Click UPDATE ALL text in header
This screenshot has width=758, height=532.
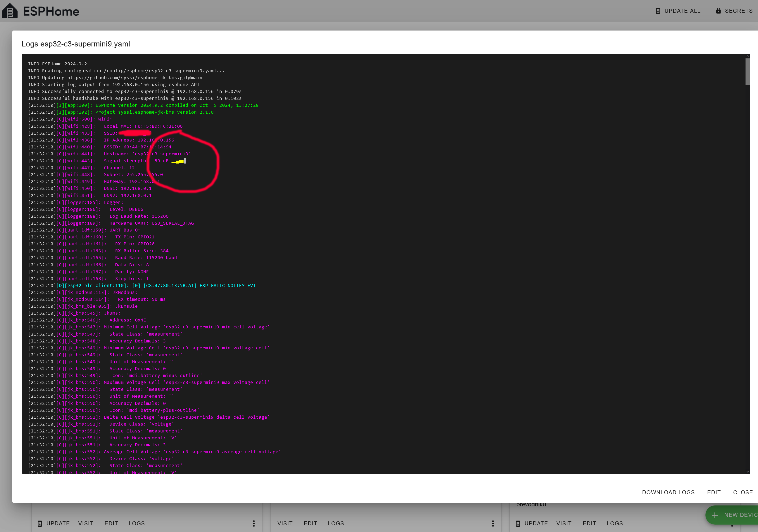pos(682,11)
